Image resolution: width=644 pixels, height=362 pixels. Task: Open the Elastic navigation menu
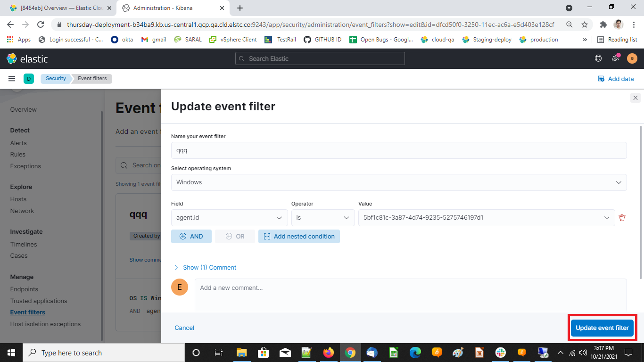(12, 79)
